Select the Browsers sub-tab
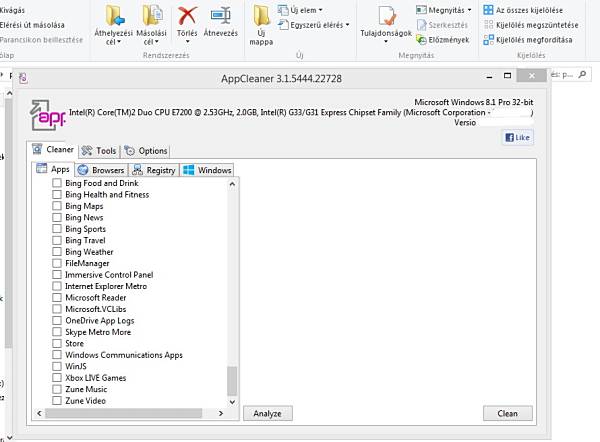The width and height of the screenshot is (600, 442). pos(101,170)
